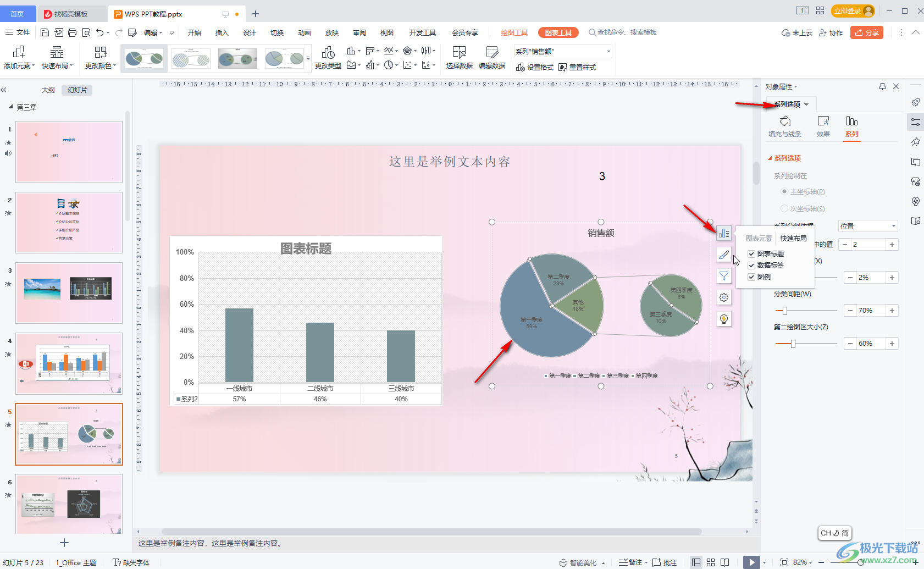Image resolution: width=924 pixels, height=569 pixels.
Task: Select slide 6 thumbnail
Action: tap(69, 504)
